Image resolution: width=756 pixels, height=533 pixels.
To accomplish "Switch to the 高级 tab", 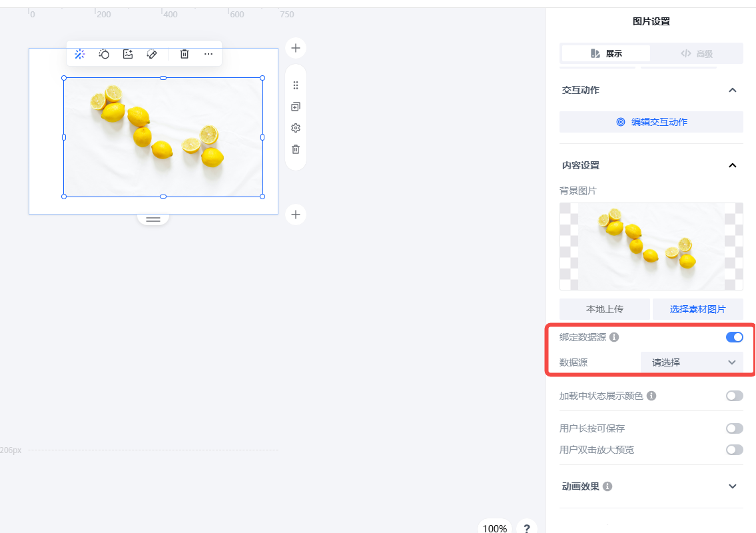I will 696,53.
